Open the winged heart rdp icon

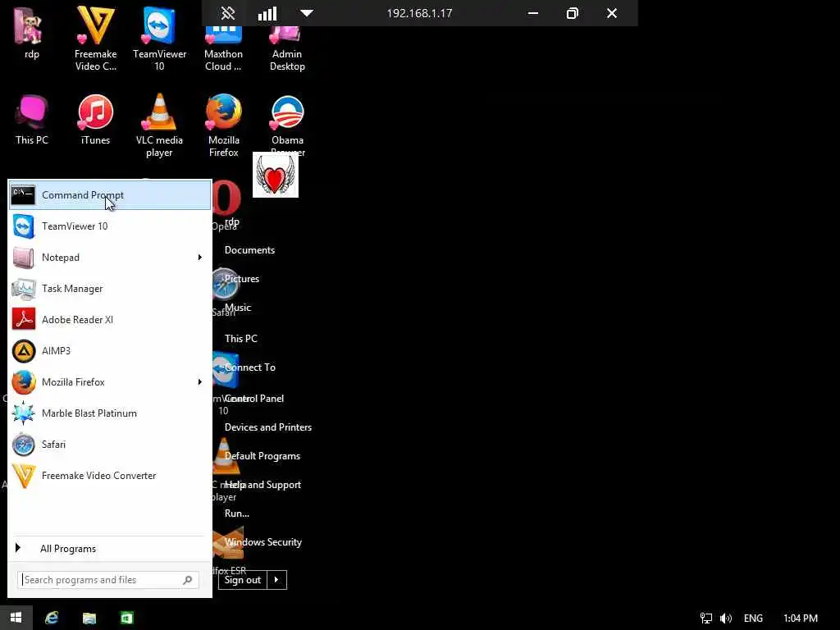(276, 176)
